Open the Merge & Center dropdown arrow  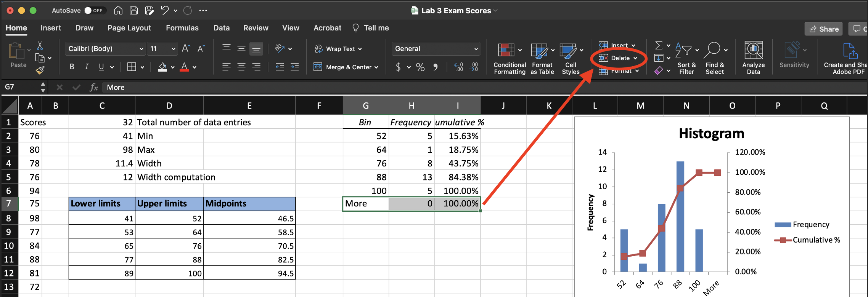click(376, 67)
